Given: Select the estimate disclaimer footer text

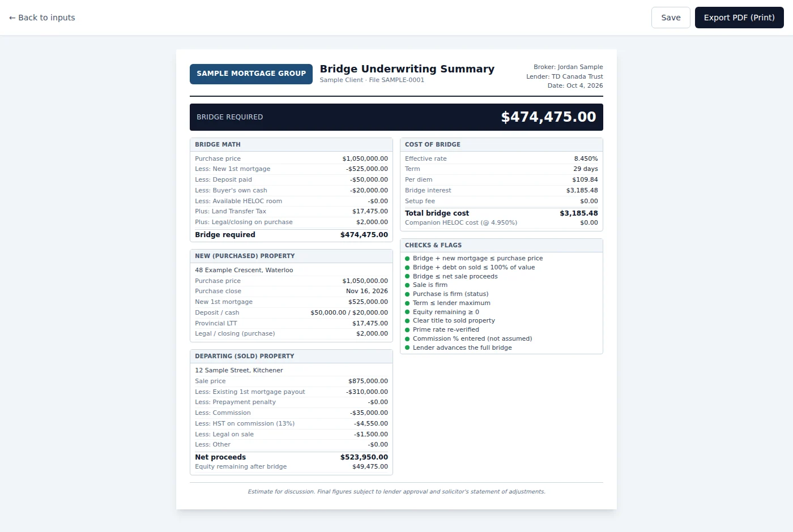Looking at the screenshot, I should tap(396, 491).
